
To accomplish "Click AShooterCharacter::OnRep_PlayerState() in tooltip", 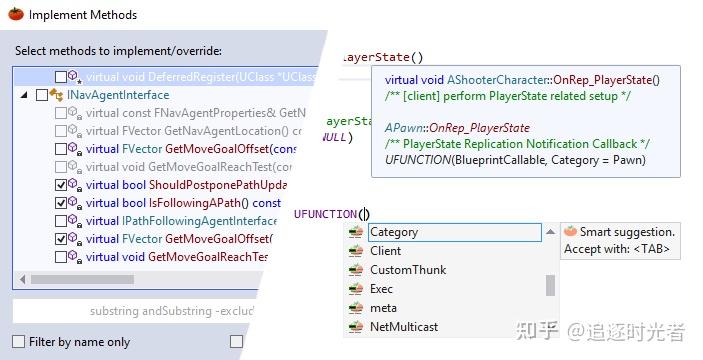I will tap(553, 80).
